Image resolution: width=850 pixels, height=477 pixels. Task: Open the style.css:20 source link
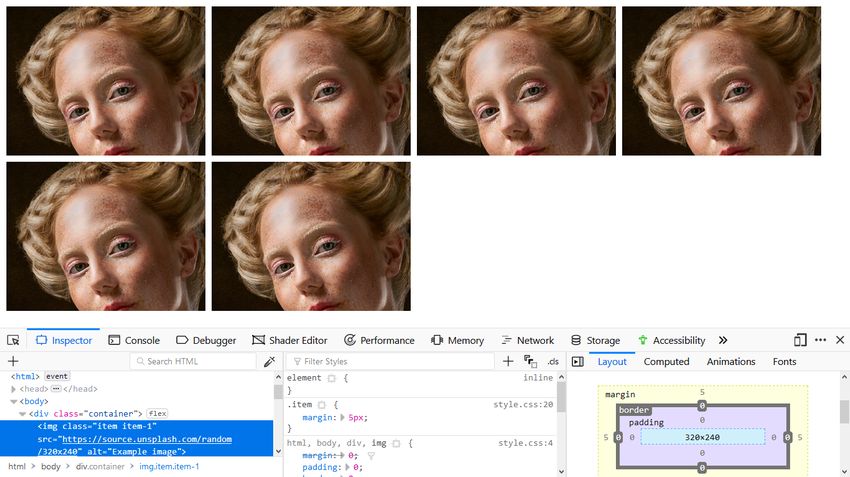click(523, 405)
